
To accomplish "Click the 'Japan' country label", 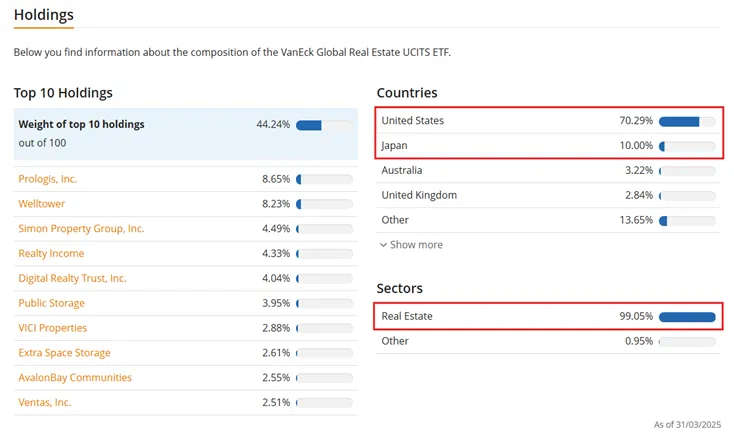I will pos(394,146).
